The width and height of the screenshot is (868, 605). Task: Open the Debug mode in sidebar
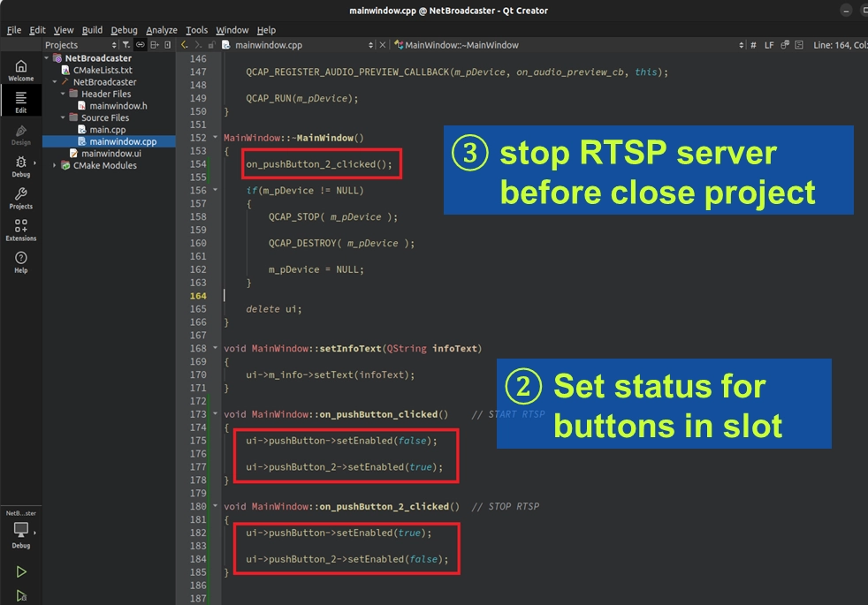click(x=20, y=166)
